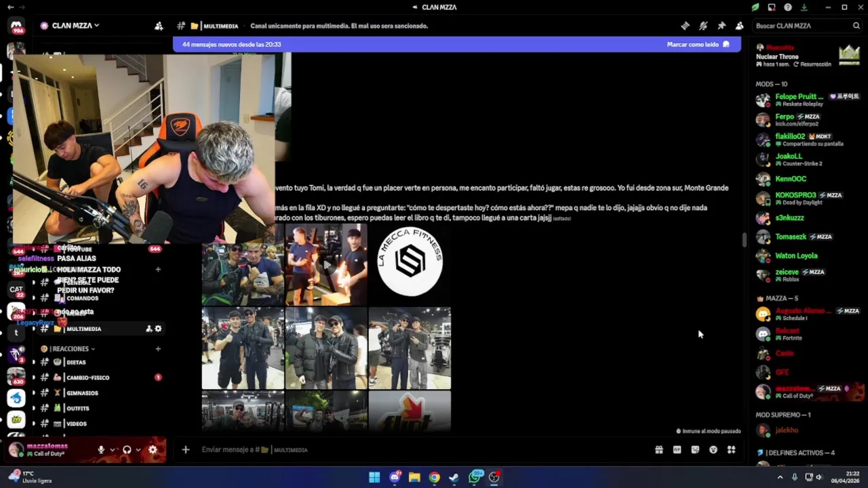
Task: Open the Discord inbox icon in title bar
Action: pos(772,7)
